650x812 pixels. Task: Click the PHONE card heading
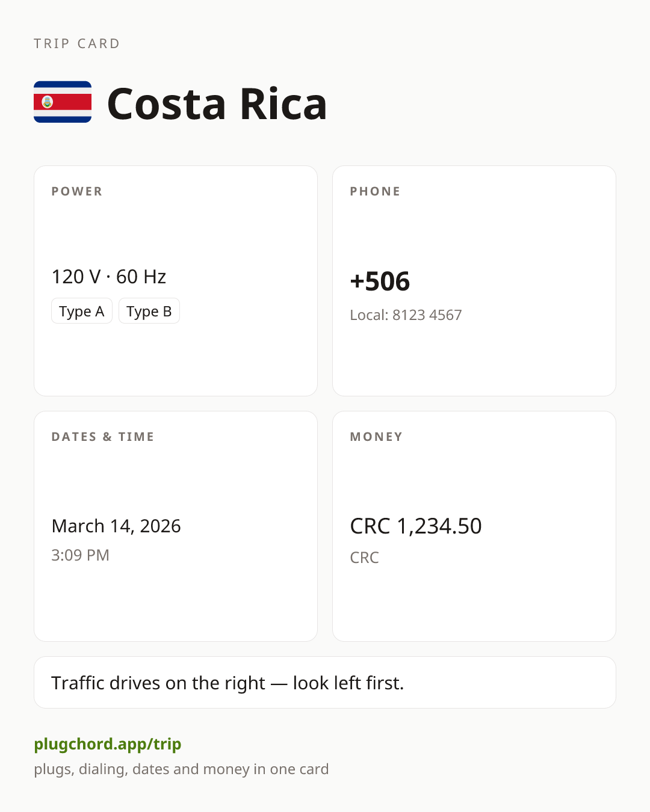(x=376, y=191)
